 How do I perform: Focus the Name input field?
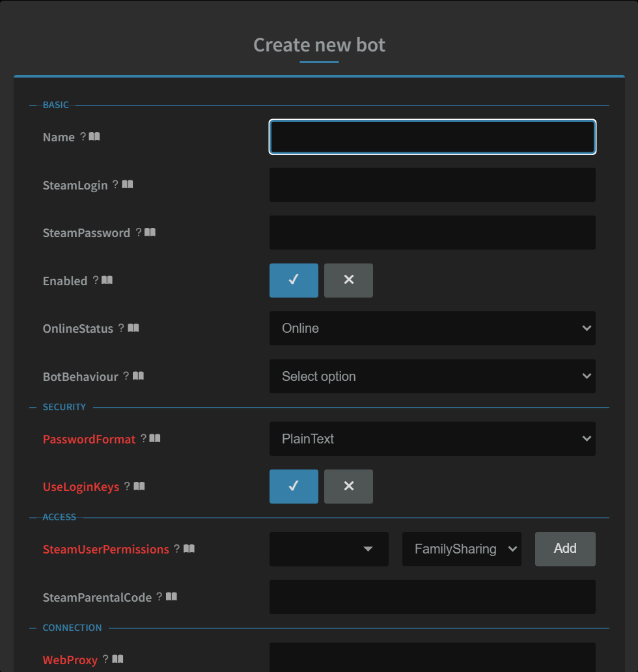coord(432,137)
